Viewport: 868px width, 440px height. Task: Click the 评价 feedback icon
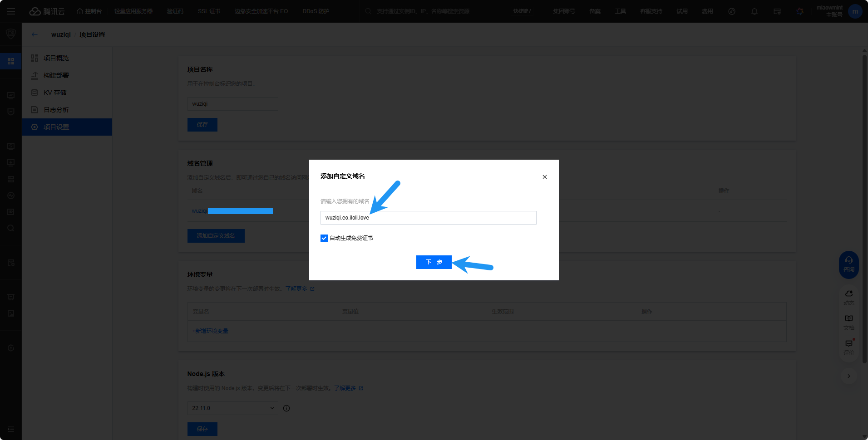[848, 347]
